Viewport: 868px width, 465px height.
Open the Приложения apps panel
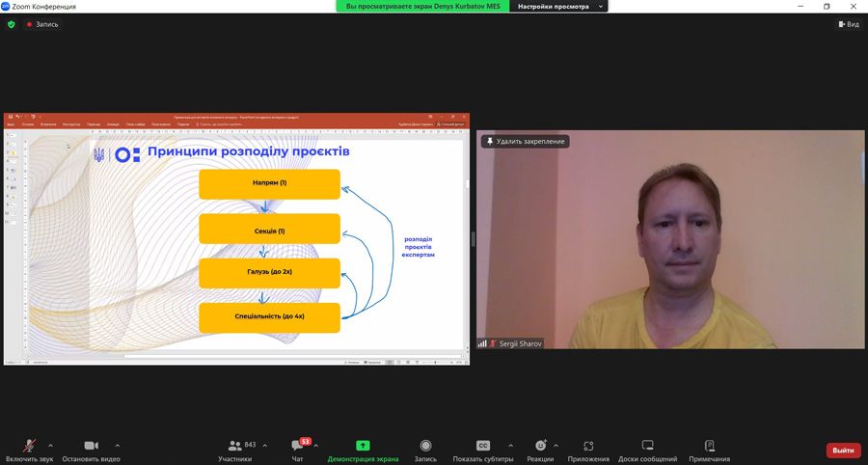coord(588,451)
